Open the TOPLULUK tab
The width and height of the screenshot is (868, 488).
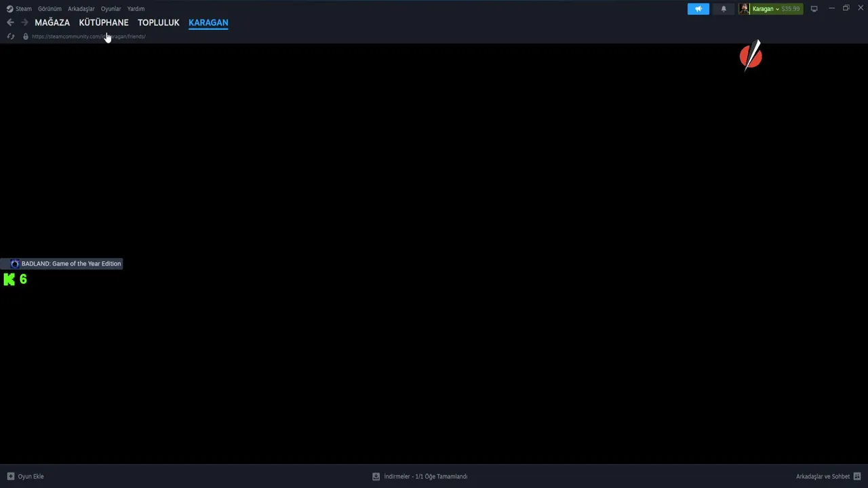[159, 22]
